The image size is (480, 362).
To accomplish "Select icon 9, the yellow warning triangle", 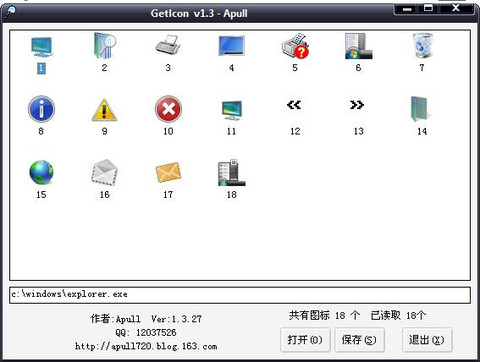I will click(x=105, y=110).
